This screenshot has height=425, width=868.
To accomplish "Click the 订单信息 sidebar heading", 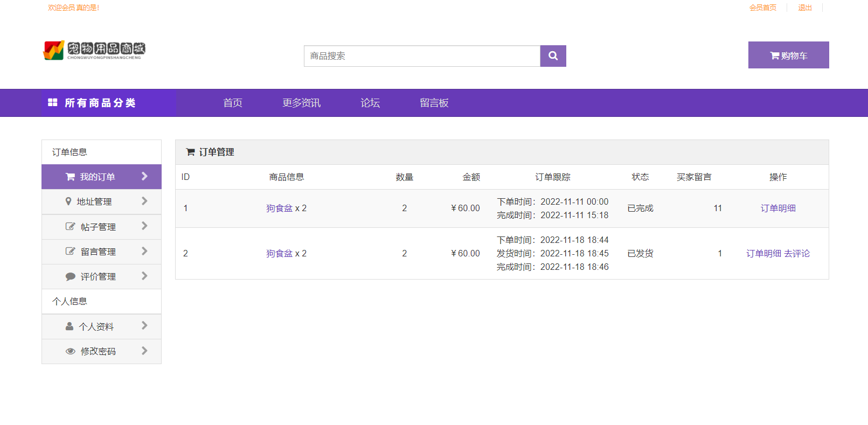I will click(x=70, y=152).
